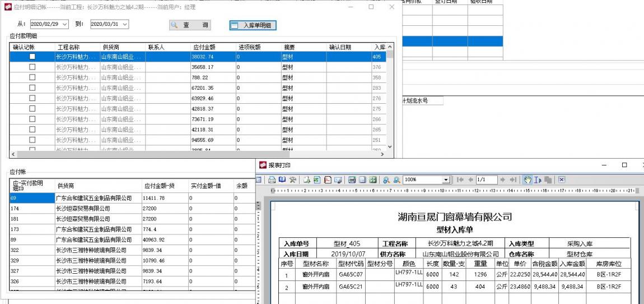Image resolution: width=644 pixels, height=304 pixels.
Task: Click the 入库单明细 button
Action: (253, 25)
